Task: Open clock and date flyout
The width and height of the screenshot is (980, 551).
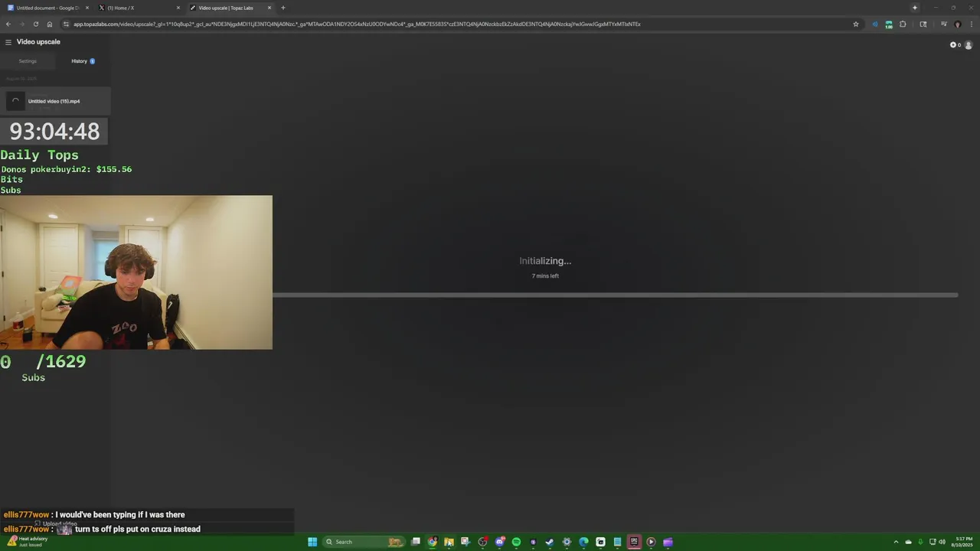Action: tap(962, 542)
